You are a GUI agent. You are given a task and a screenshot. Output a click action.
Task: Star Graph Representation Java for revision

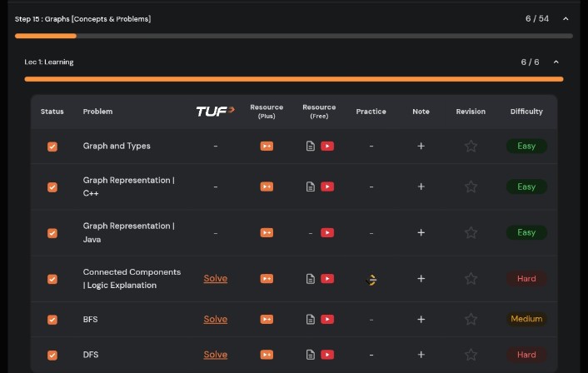(471, 232)
